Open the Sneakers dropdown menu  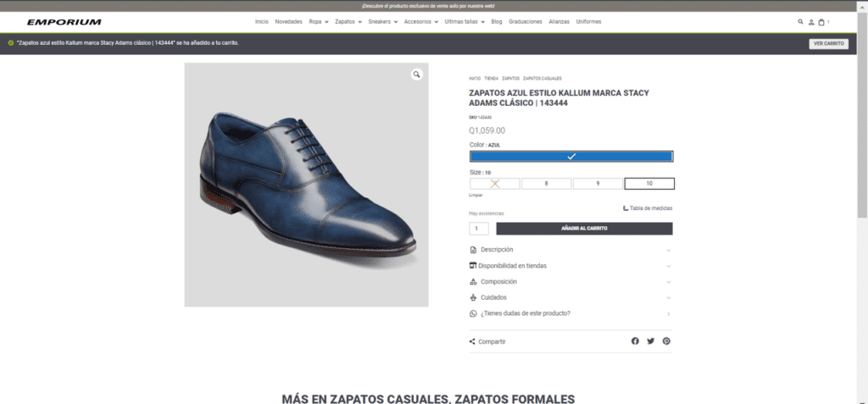pos(382,22)
